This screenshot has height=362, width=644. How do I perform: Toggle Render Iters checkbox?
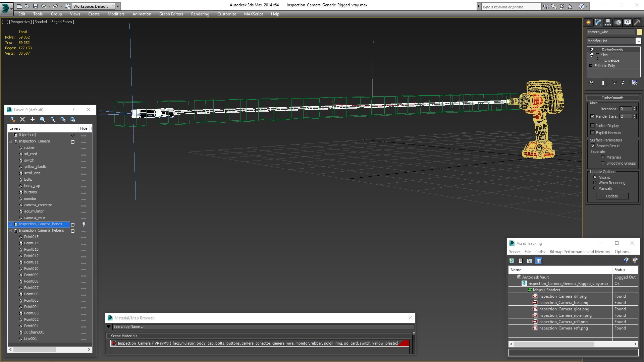(x=592, y=116)
